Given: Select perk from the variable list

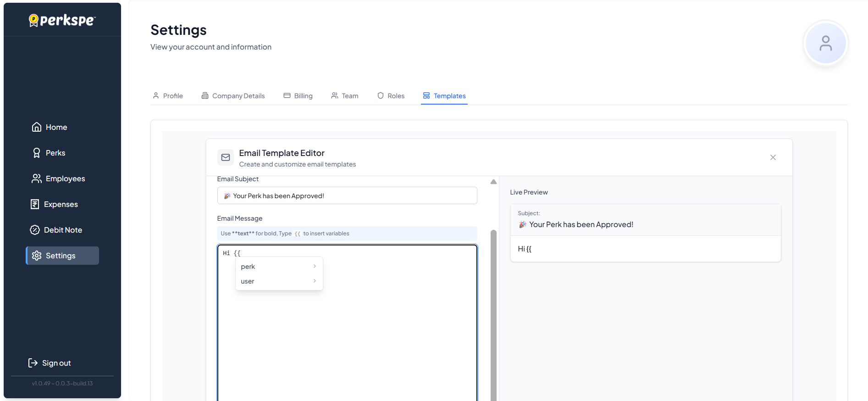Looking at the screenshot, I should click(x=279, y=267).
